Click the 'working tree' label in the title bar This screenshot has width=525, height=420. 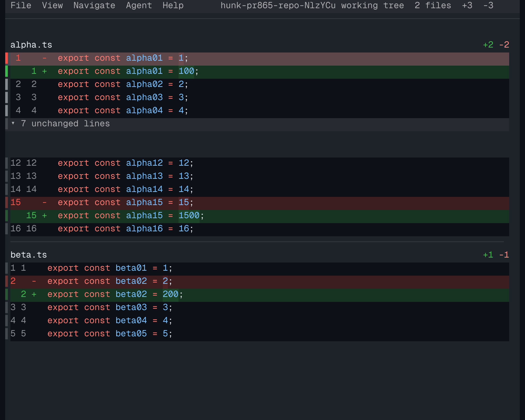(x=372, y=5)
